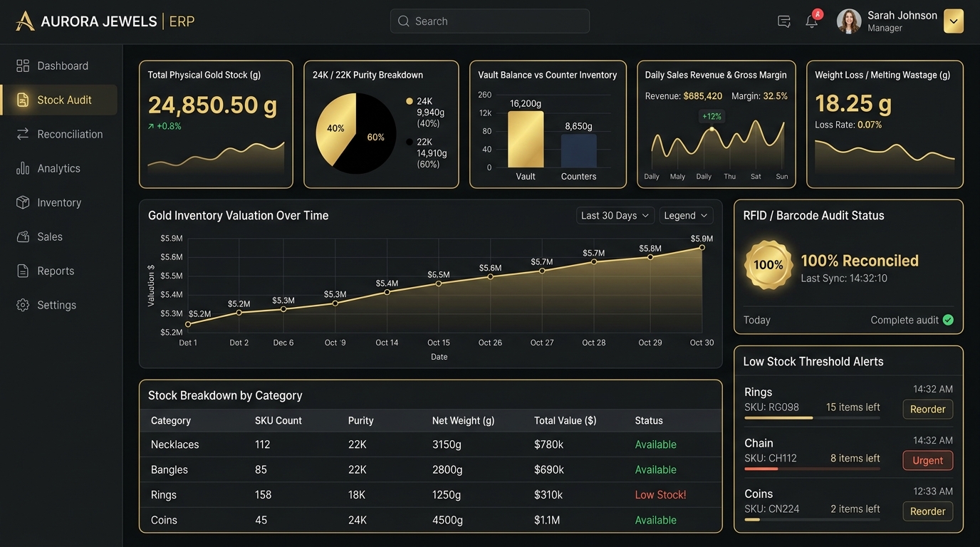
Task: Click the Oct 30 $5.9M data point
Action: click(702, 247)
